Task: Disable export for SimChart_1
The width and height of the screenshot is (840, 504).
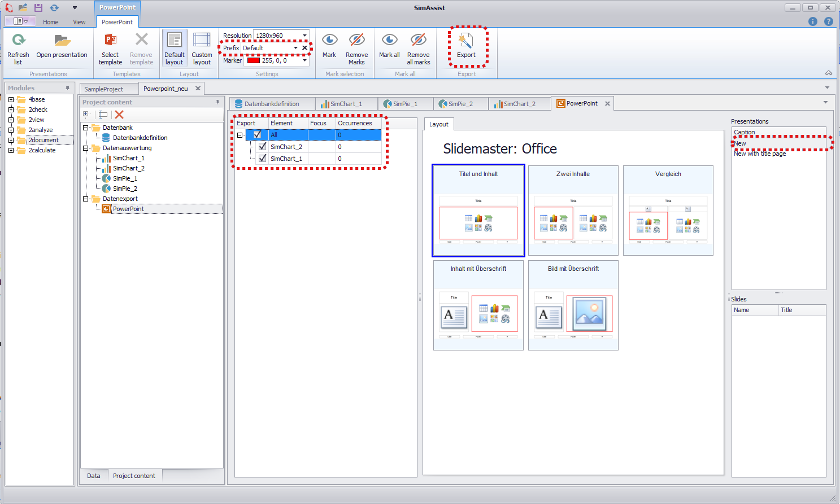Action: (262, 158)
